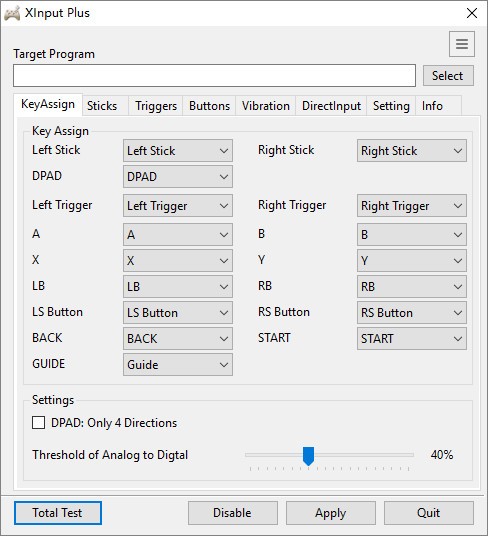The image size is (488, 536).
Task: Click the XInput Plus gamepad icon
Action: [12, 14]
